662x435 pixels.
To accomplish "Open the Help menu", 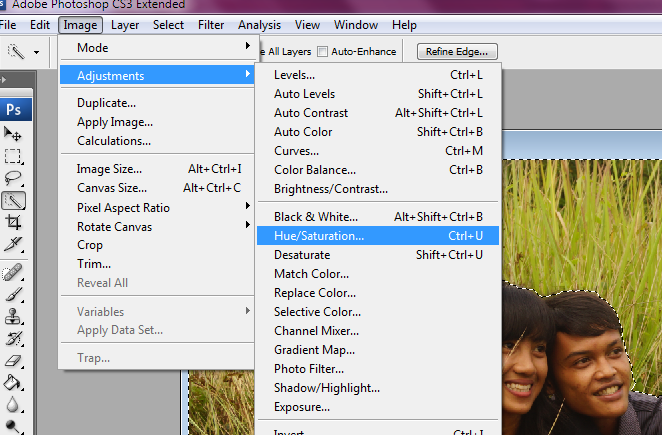I will [x=404, y=25].
